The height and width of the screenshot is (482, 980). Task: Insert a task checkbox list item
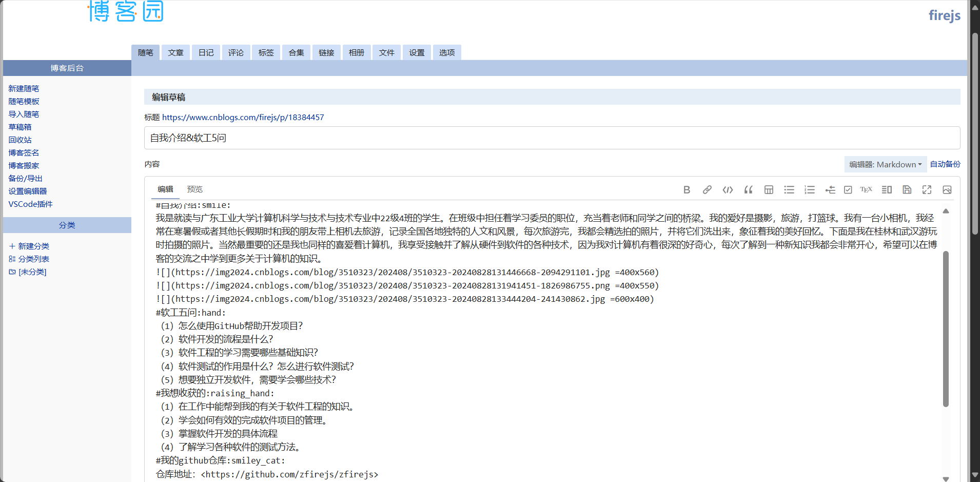coord(848,190)
